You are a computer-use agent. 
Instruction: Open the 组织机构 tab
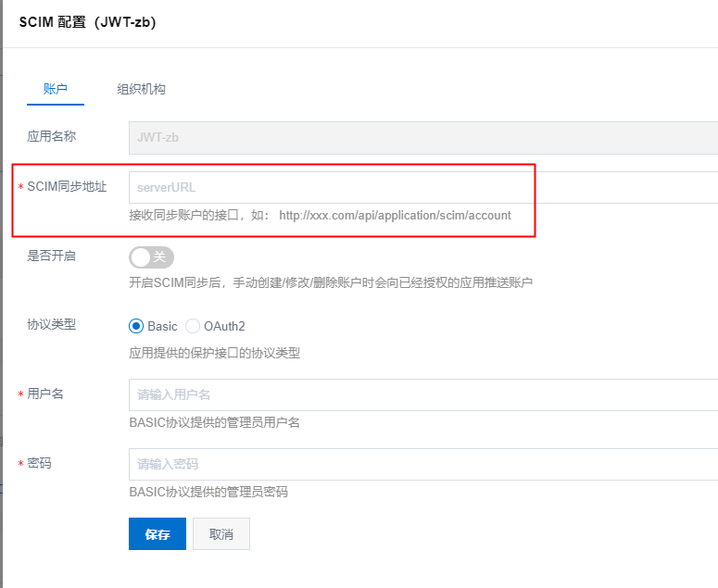141,89
